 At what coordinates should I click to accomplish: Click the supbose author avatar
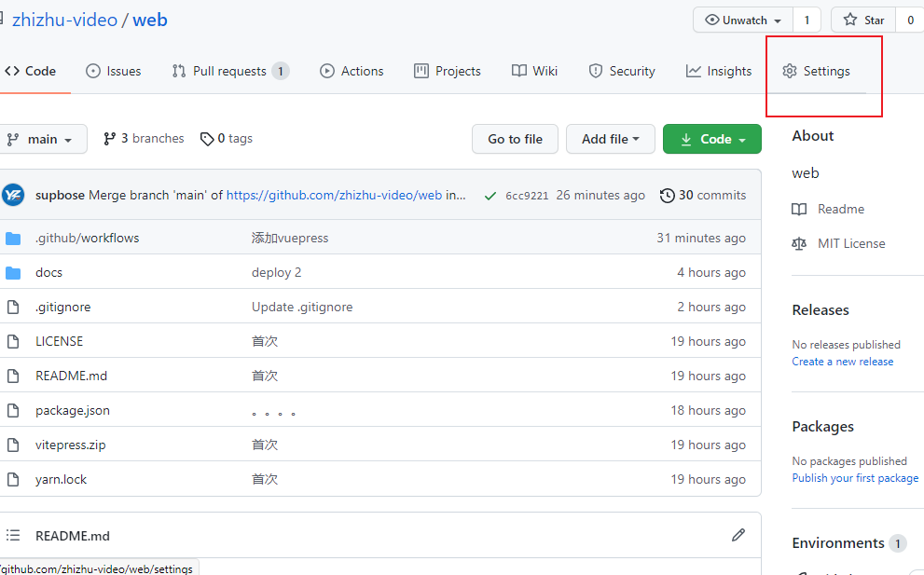click(x=13, y=195)
